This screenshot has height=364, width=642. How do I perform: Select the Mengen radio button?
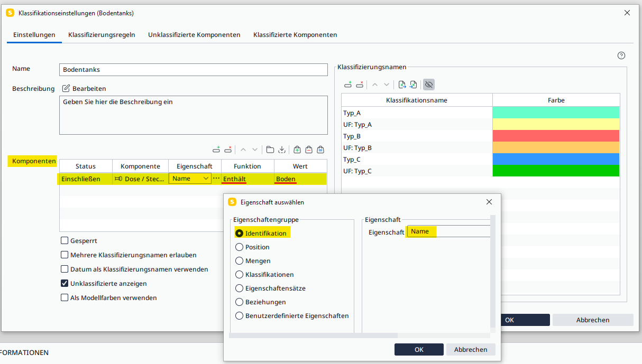click(x=239, y=260)
